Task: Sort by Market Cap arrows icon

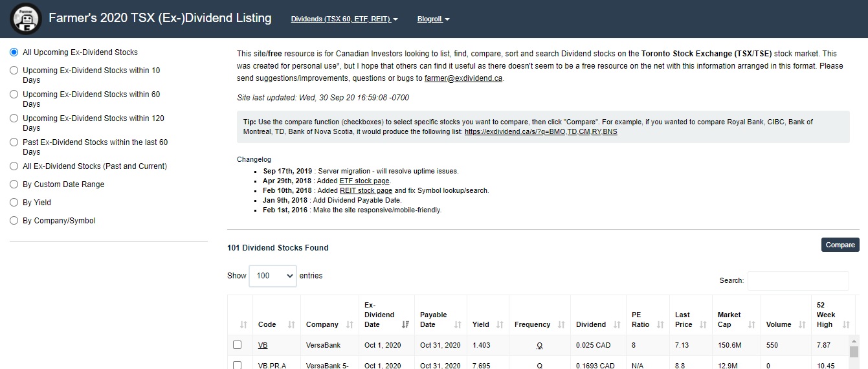Action: tap(751, 325)
